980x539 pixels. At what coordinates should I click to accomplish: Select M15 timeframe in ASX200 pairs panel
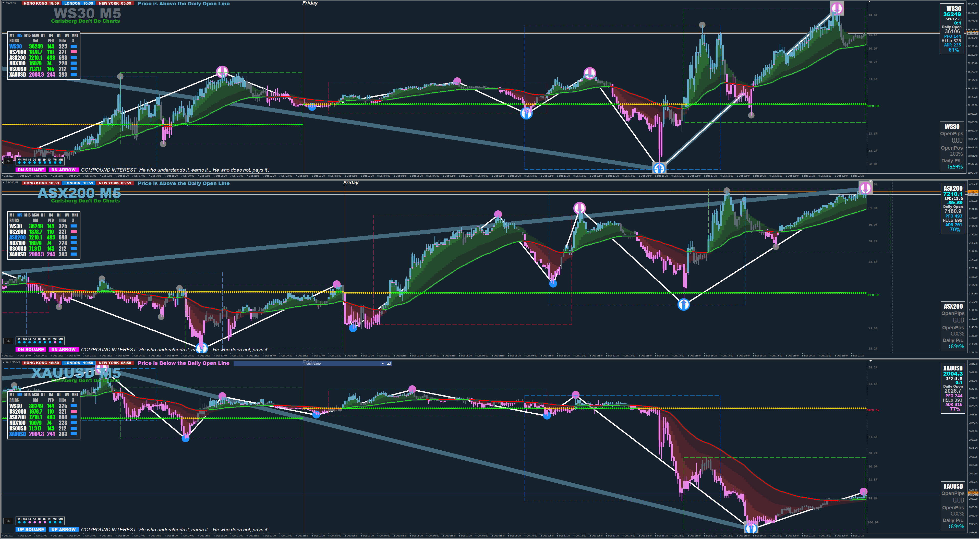[27, 215]
